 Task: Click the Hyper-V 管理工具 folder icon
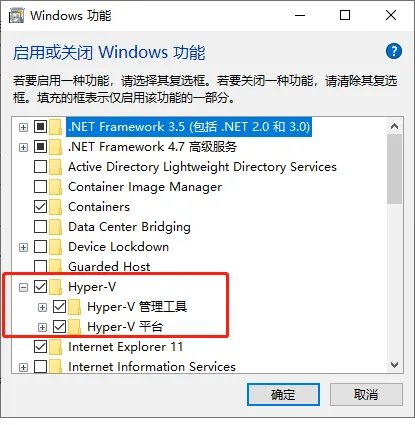75,307
